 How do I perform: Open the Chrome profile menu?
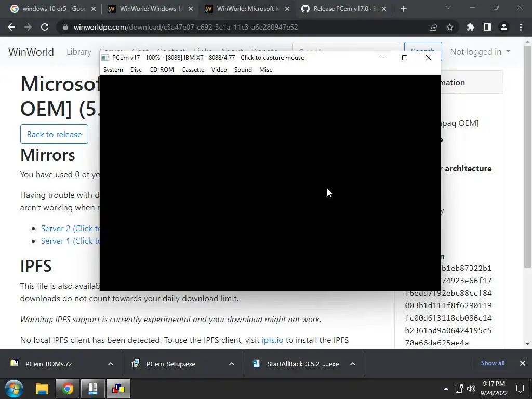tap(504, 27)
